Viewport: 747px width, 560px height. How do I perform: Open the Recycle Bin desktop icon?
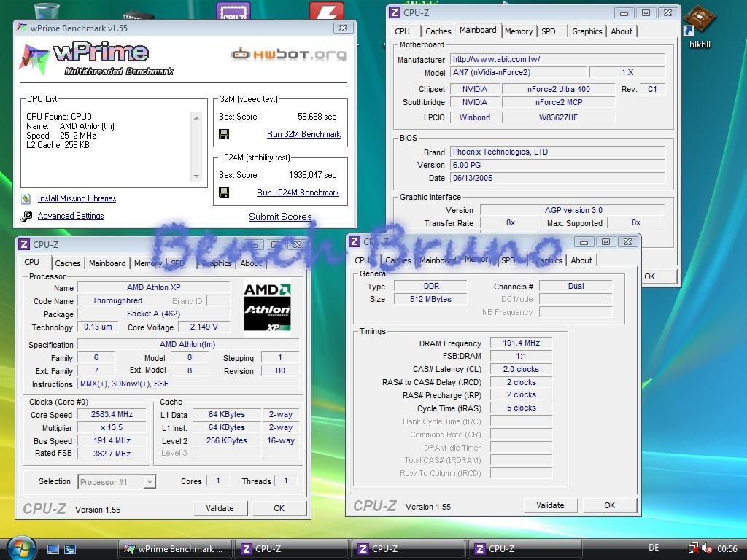(x=47, y=10)
